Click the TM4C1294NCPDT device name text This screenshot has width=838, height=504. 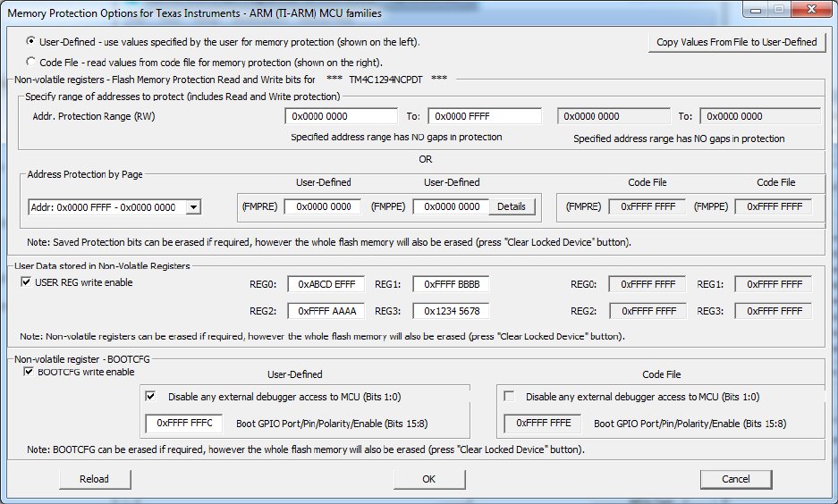pos(385,80)
